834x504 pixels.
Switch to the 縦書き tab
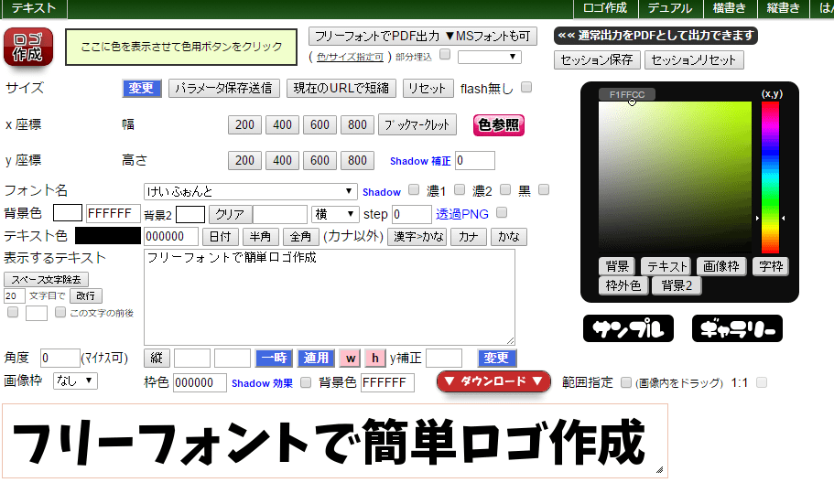782,8
